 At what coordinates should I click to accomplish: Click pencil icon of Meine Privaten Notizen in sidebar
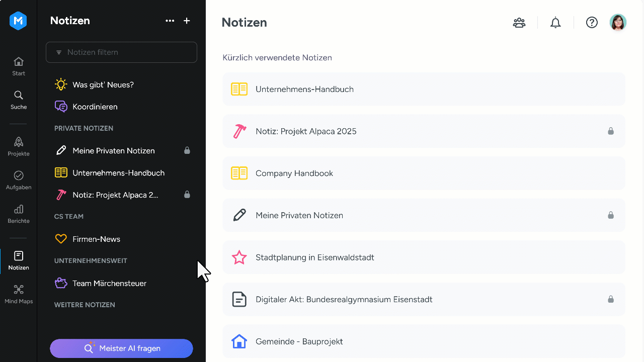[61, 150]
